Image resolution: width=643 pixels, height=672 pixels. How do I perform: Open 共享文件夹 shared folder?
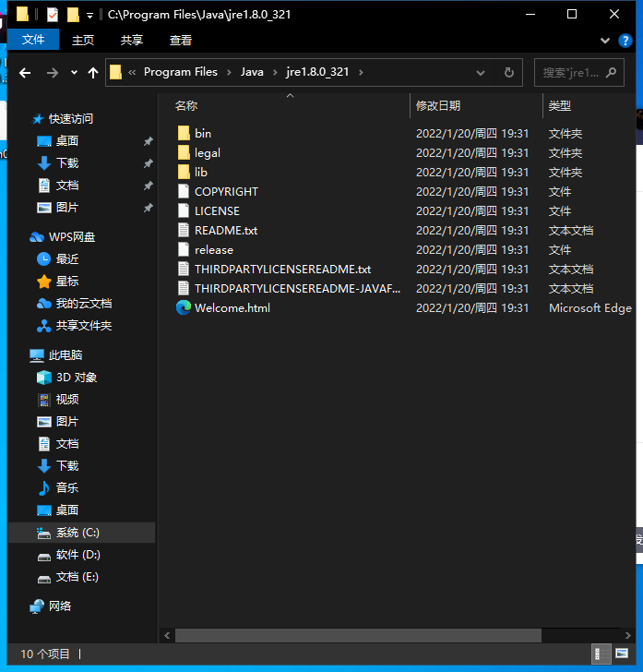[84, 326]
